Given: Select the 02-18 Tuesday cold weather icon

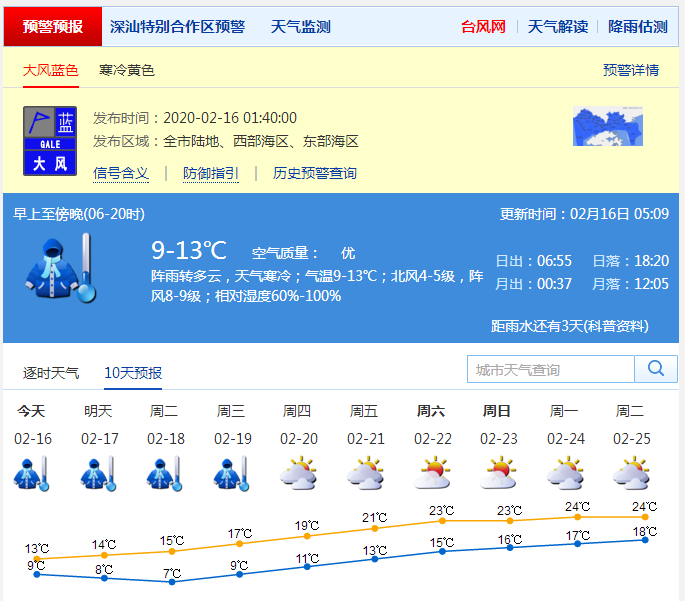Looking at the screenshot, I should pyautogui.click(x=166, y=474).
